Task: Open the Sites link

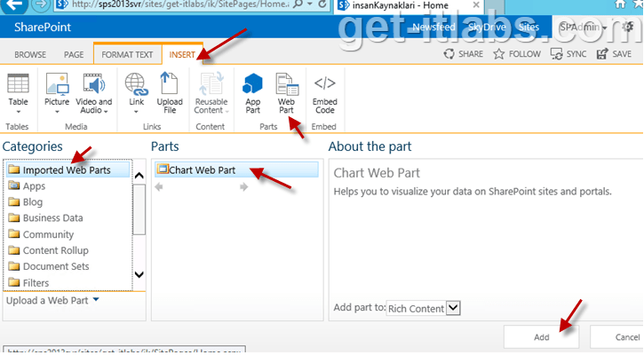Action: (x=529, y=28)
